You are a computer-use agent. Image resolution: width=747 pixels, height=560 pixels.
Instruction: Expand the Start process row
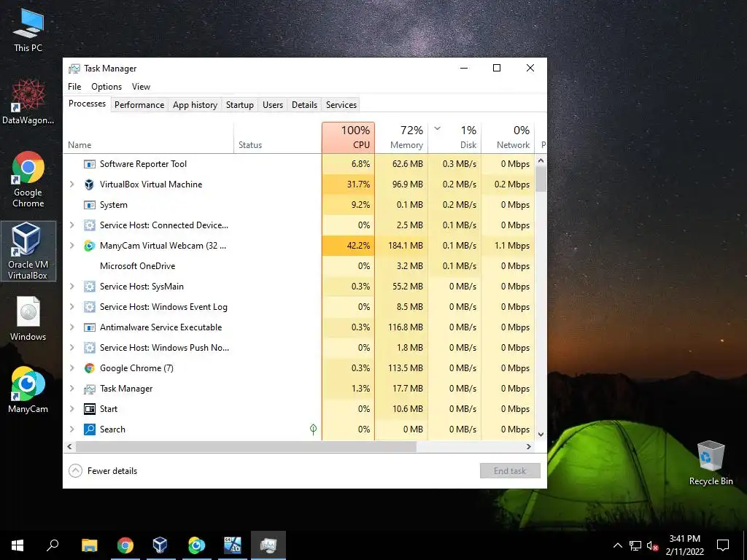point(72,409)
